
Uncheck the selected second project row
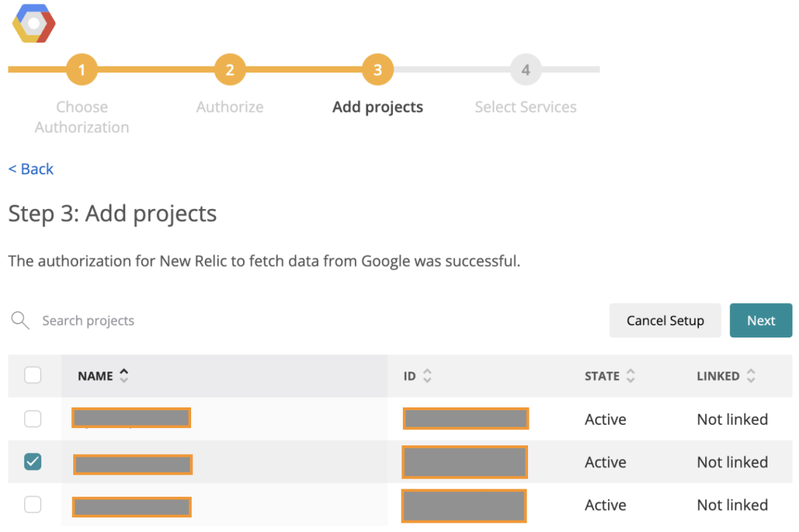(x=33, y=461)
